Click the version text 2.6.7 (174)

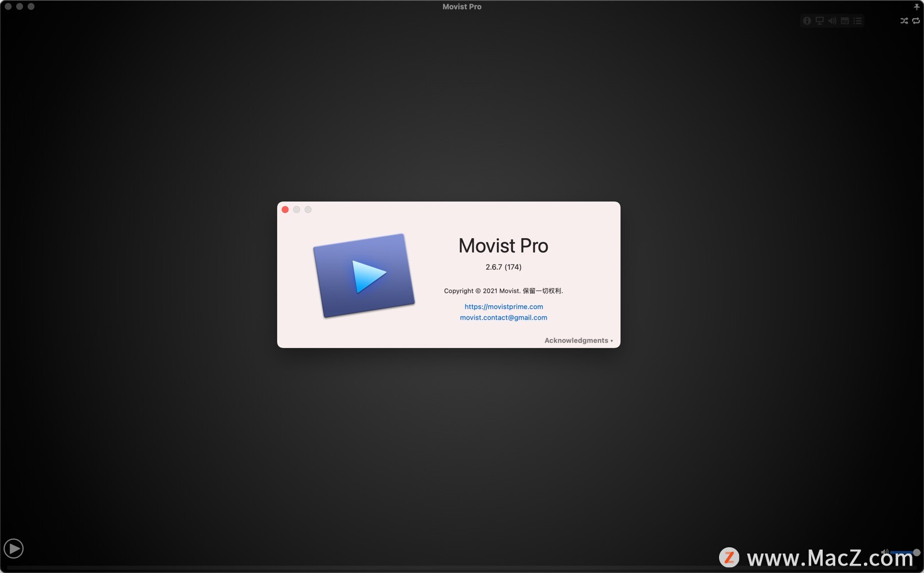click(x=503, y=267)
